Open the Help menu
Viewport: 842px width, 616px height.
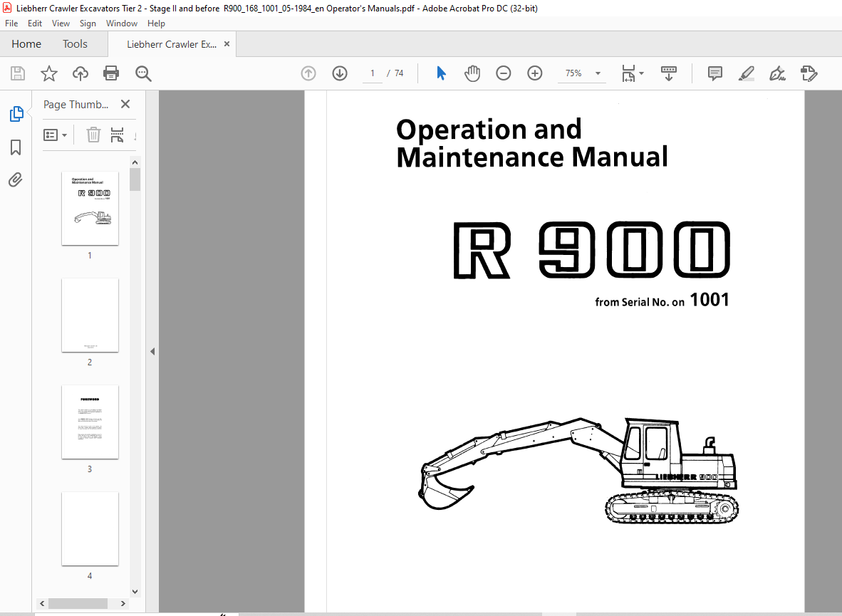coord(156,24)
